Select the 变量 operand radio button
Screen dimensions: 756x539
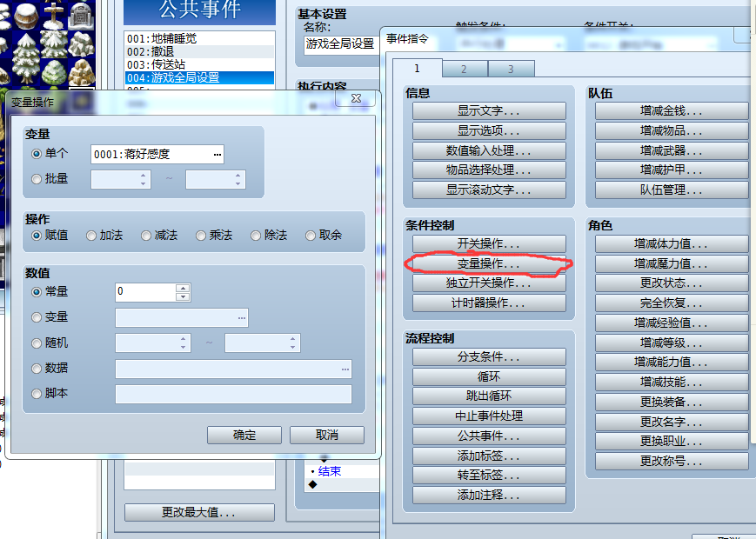tap(37, 317)
